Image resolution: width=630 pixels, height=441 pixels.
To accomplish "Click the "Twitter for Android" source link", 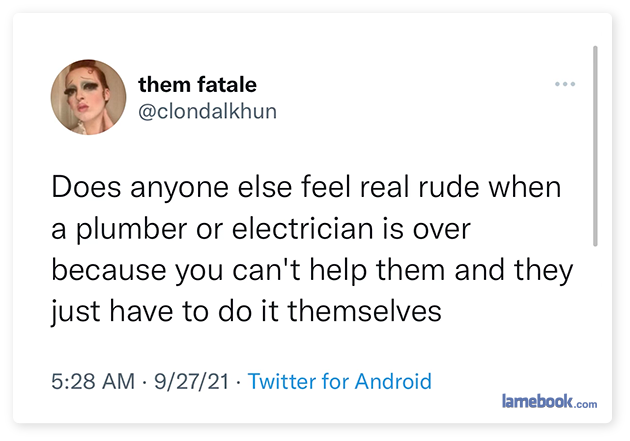I will point(339,381).
